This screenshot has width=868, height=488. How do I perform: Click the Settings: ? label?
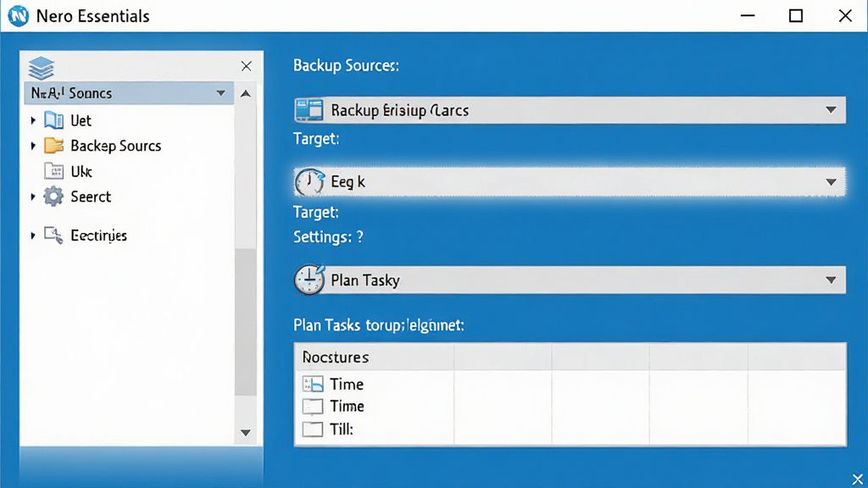[x=328, y=237]
